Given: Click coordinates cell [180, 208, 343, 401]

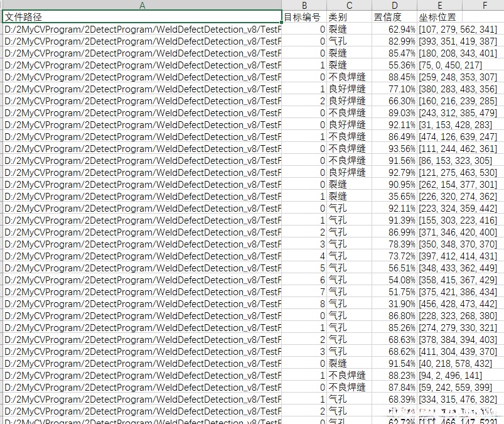Looking at the screenshot, I should pos(458,53).
